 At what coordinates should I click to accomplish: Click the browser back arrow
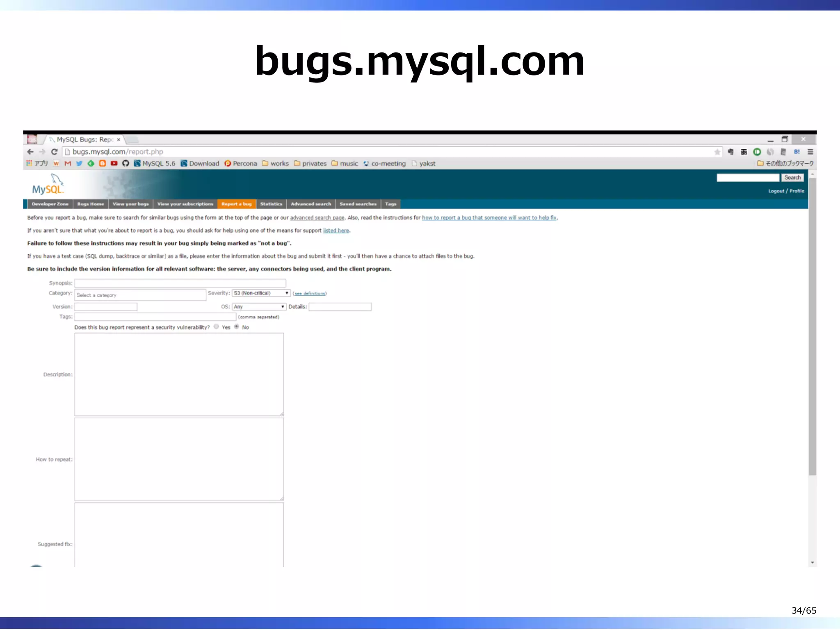(30, 152)
